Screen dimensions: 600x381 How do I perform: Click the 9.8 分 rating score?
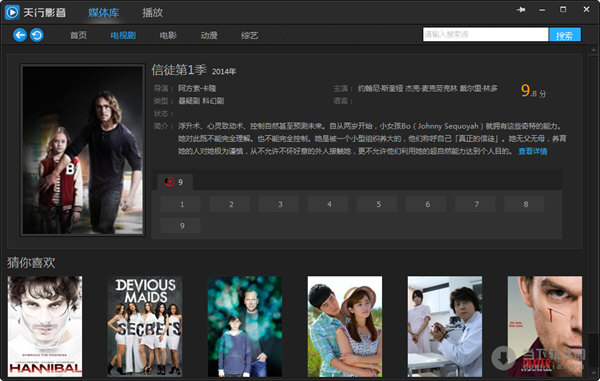pyautogui.click(x=533, y=91)
